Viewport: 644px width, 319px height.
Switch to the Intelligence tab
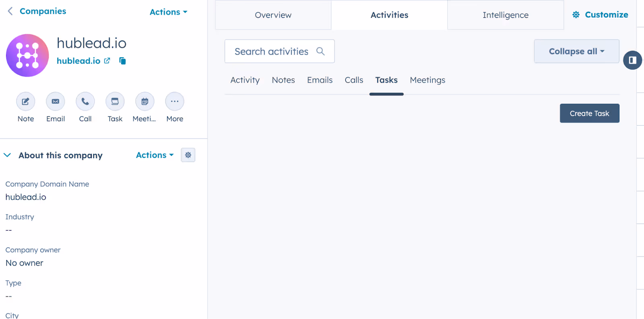coord(506,15)
